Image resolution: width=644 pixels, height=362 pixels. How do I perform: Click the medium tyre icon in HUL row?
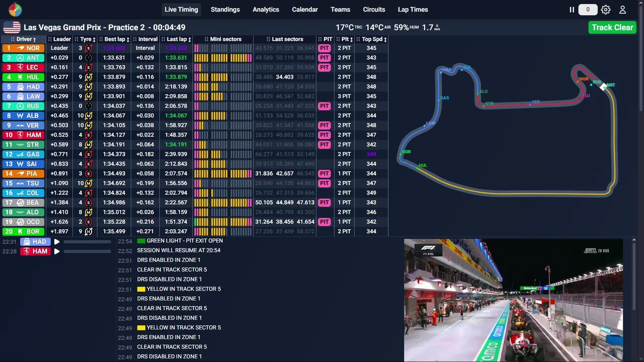pyautogui.click(x=89, y=77)
